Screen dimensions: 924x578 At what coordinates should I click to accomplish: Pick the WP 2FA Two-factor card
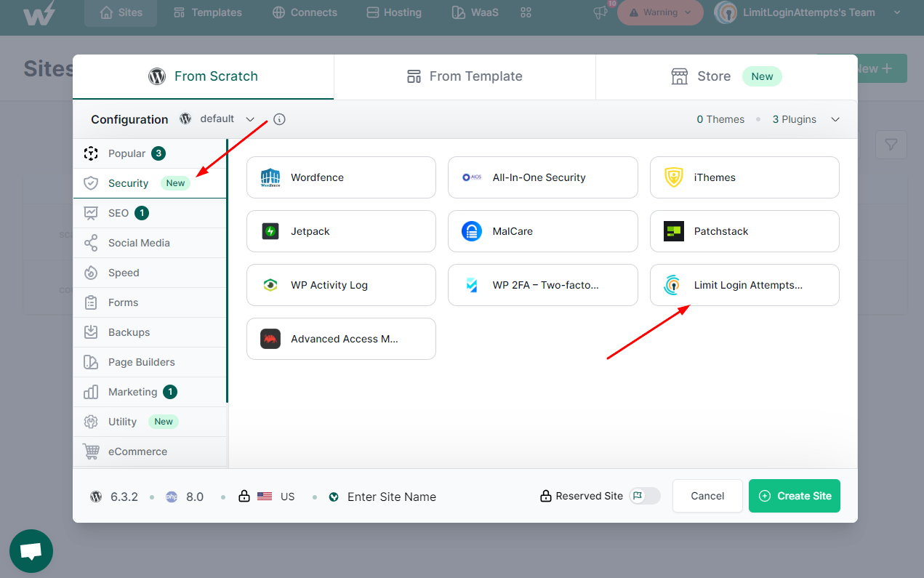click(x=542, y=285)
